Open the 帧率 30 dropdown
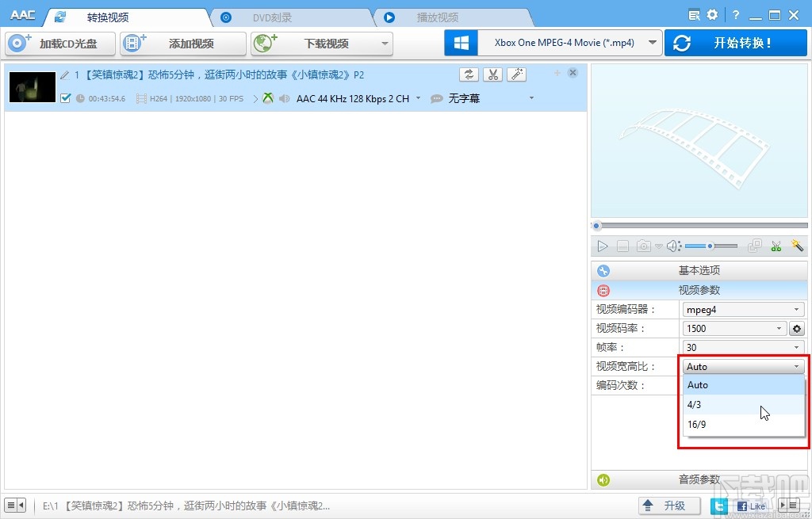812x519 pixels. 743,347
